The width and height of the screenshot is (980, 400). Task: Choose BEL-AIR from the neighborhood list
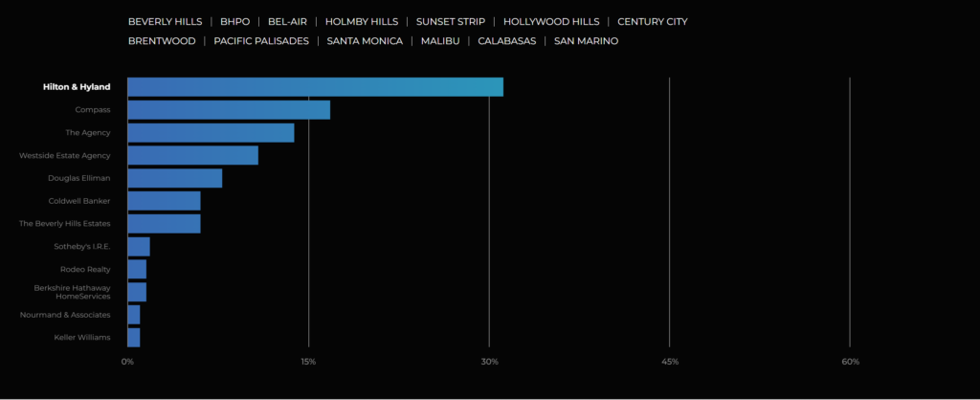point(287,21)
